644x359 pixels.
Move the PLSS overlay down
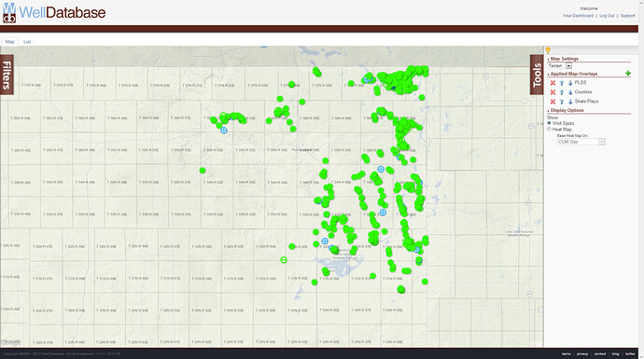pos(570,83)
